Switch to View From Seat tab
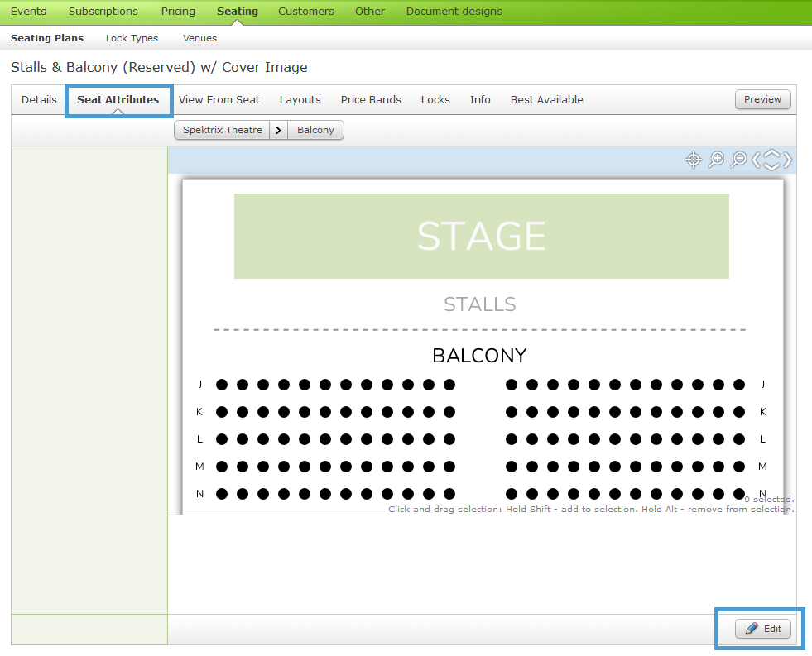 [x=219, y=100]
